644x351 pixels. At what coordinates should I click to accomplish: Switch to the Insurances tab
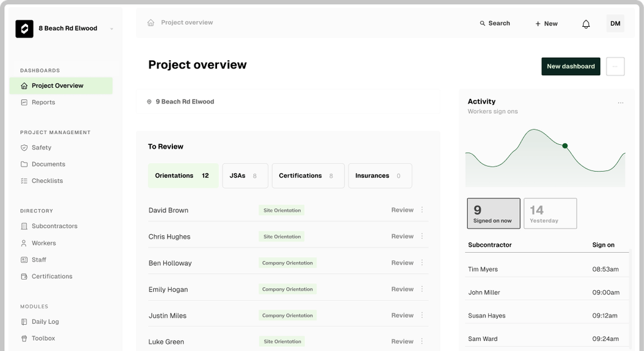(x=380, y=175)
